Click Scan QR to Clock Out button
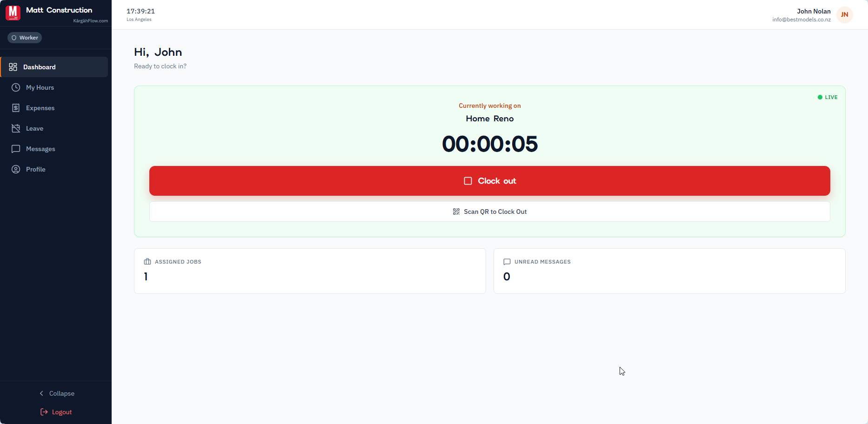 click(x=490, y=212)
